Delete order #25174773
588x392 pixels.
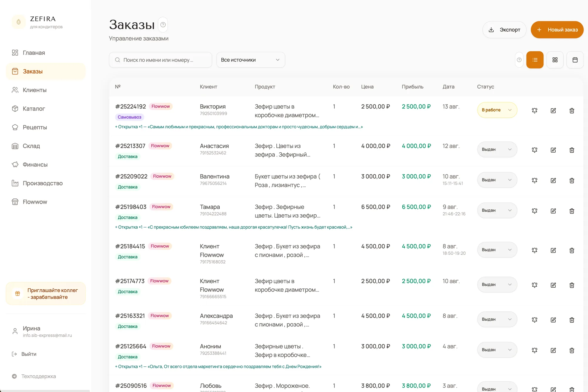572,285
